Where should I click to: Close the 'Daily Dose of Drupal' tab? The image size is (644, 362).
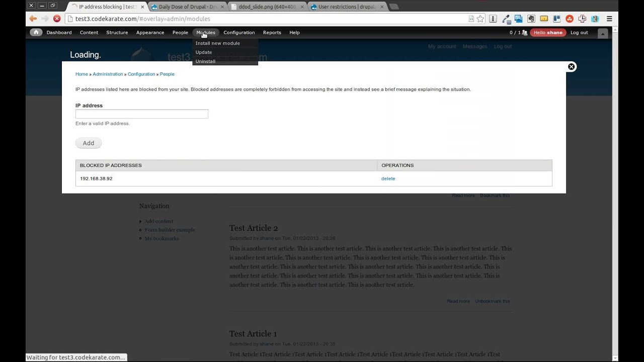tap(222, 7)
